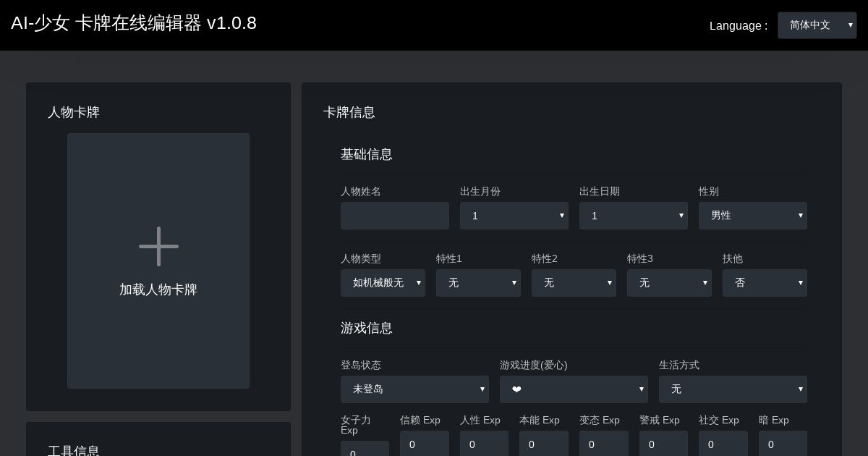Viewport: 868px width, 456px height.
Task: Click the 工具信息 panel heading
Action: point(74,450)
